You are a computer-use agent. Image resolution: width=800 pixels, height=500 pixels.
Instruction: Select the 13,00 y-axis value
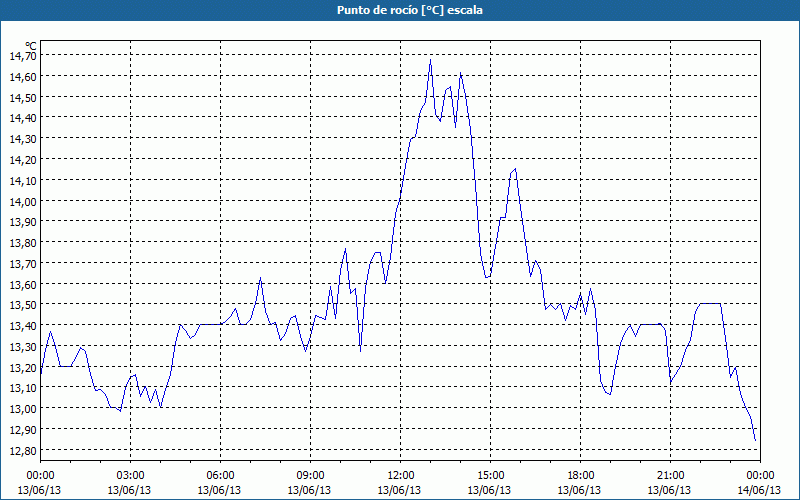click(23, 409)
